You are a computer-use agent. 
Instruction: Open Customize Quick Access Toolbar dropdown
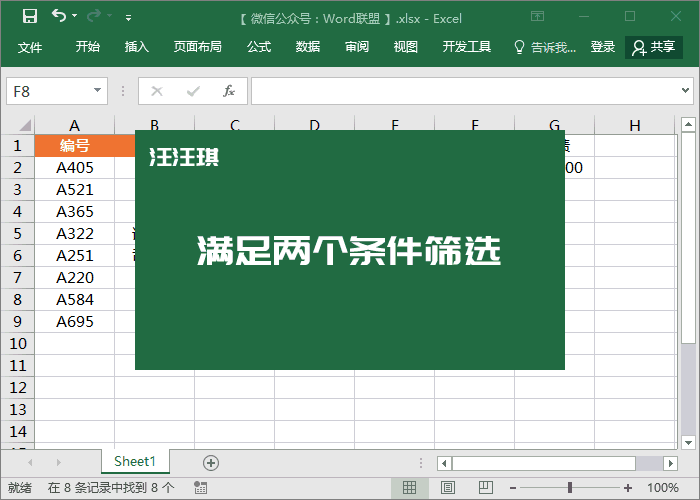point(128,18)
